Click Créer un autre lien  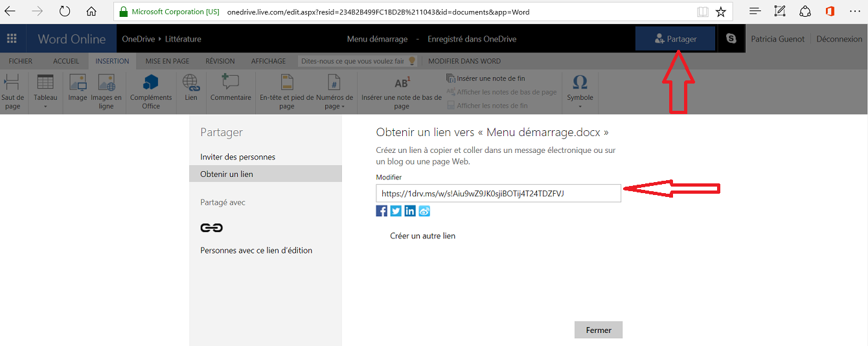(x=422, y=236)
